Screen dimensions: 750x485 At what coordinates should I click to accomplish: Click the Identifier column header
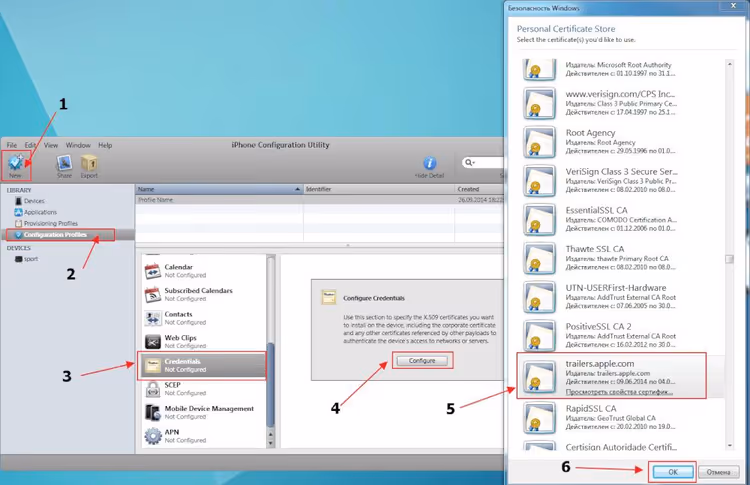[379, 189]
